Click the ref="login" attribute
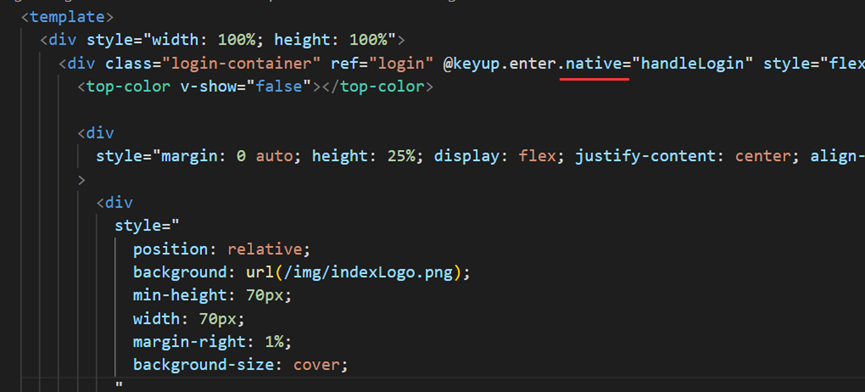Image resolution: width=865 pixels, height=392 pixels. pyautogui.click(x=382, y=63)
